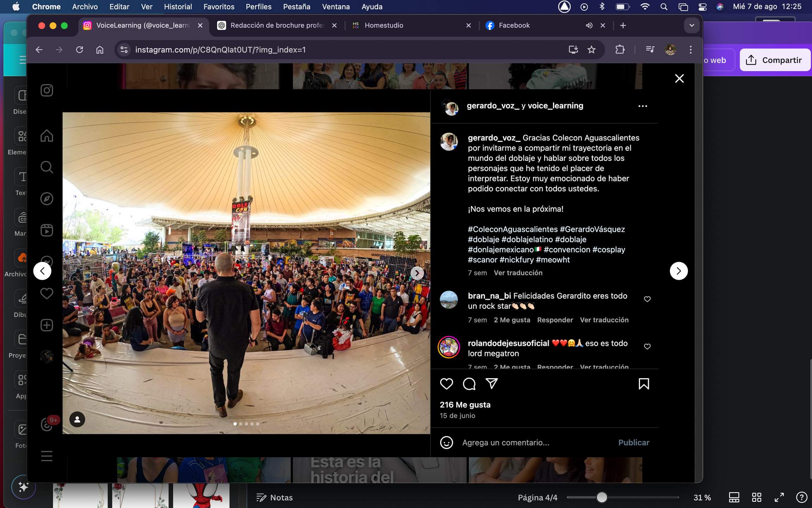Open hashtag #ColeconAguascalientes
The width and height of the screenshot is (812, 508).
513,229
